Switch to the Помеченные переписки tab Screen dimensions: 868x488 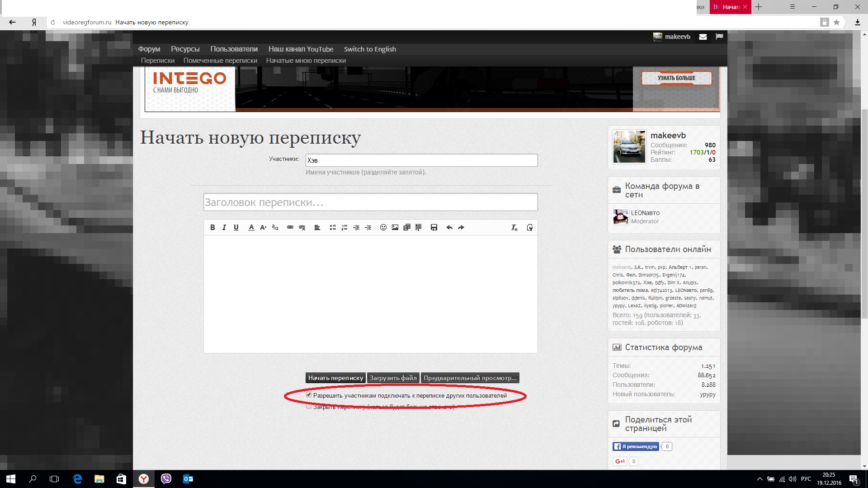pos(220,61)
